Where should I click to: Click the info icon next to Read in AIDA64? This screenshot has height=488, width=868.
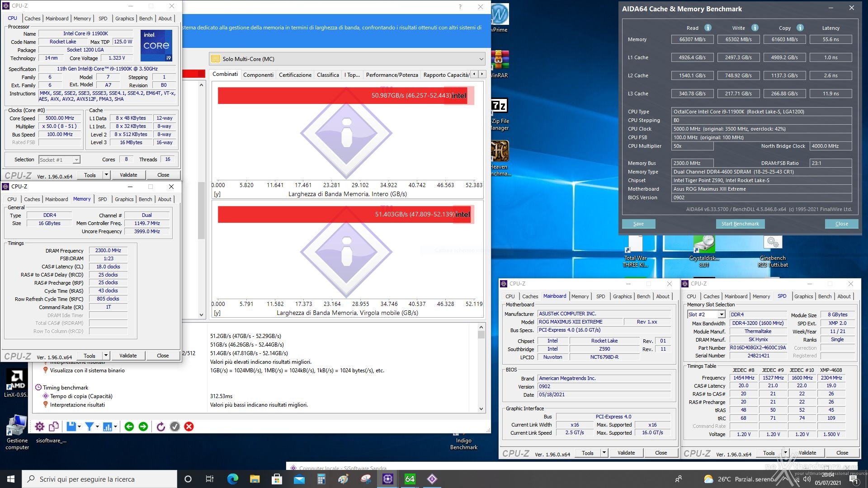[x=708, y=28]
